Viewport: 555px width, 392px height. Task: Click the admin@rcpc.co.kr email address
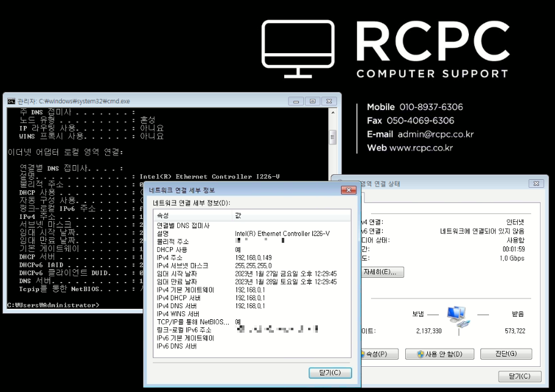pyautogui.click(x=435, y=134)
